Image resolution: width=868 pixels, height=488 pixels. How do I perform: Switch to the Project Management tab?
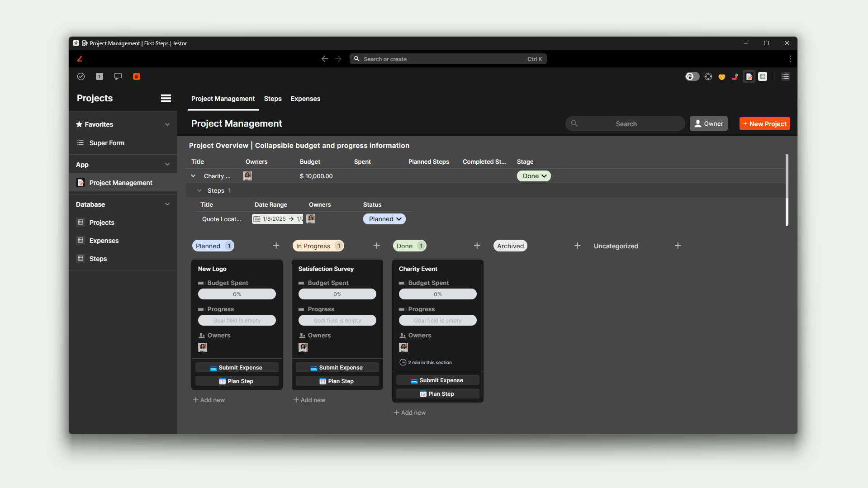tap(223, 99)
